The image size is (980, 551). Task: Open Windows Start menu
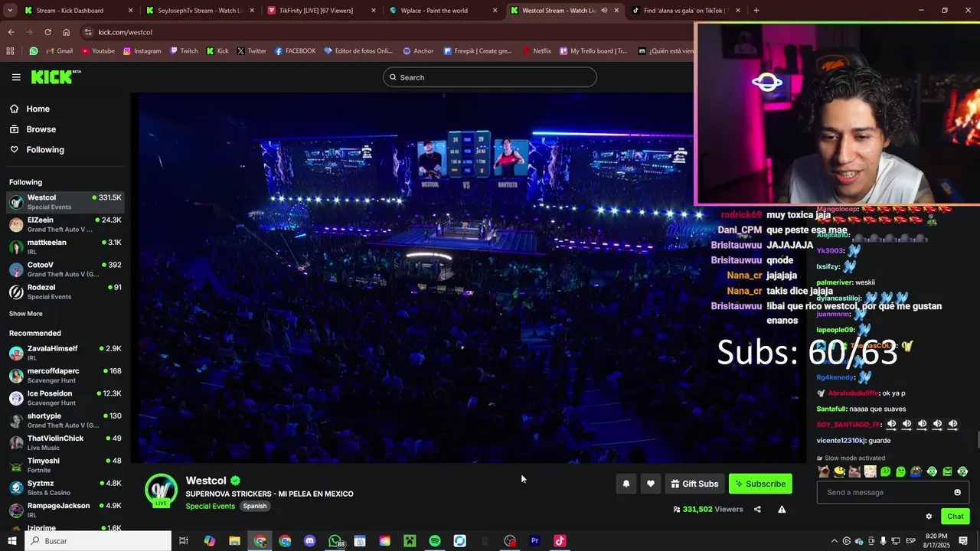click(12, 541)
